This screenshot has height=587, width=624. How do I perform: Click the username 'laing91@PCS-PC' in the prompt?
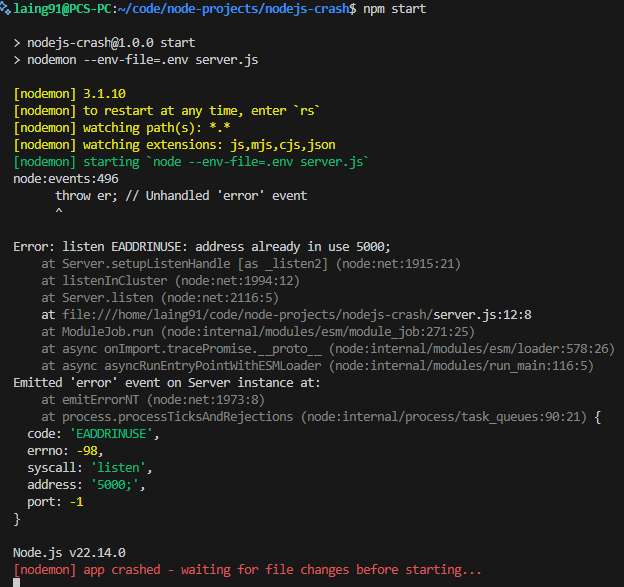[x=62, y=9]
